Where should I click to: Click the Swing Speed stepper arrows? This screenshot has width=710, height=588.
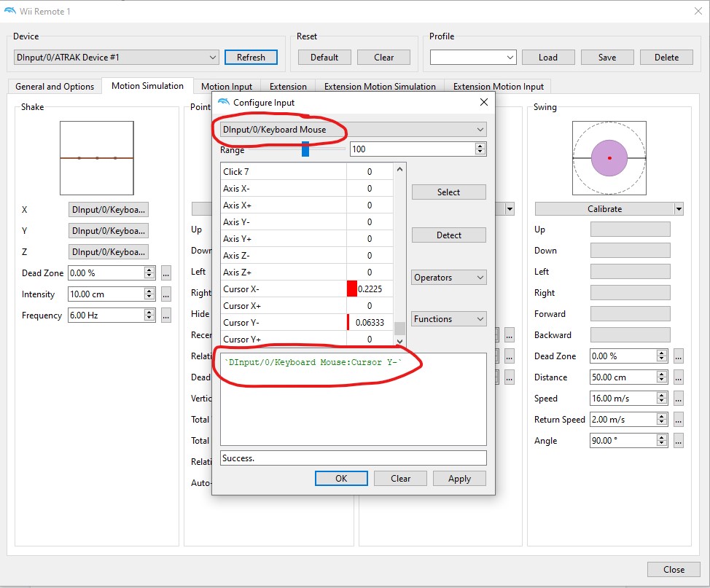(662, 399)
